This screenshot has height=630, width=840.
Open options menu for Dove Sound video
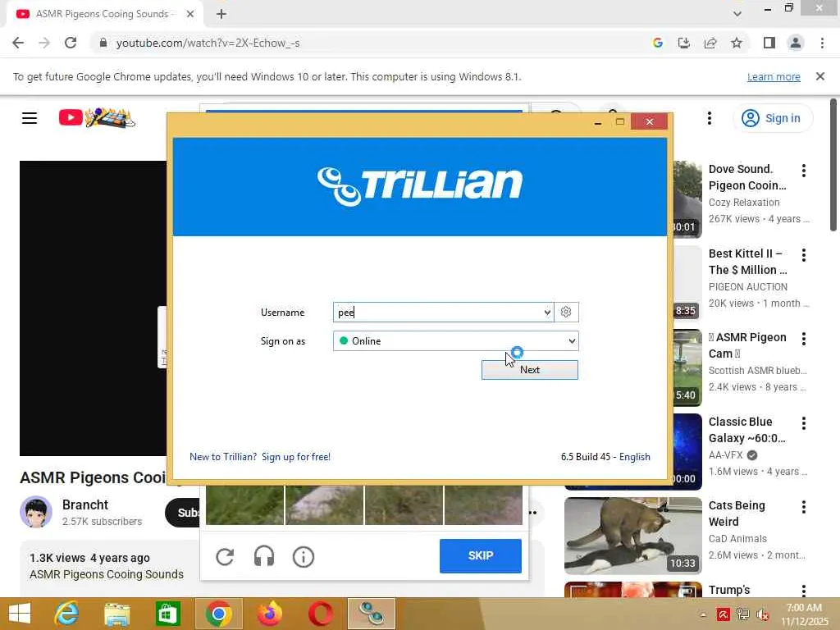click(803, 171)
